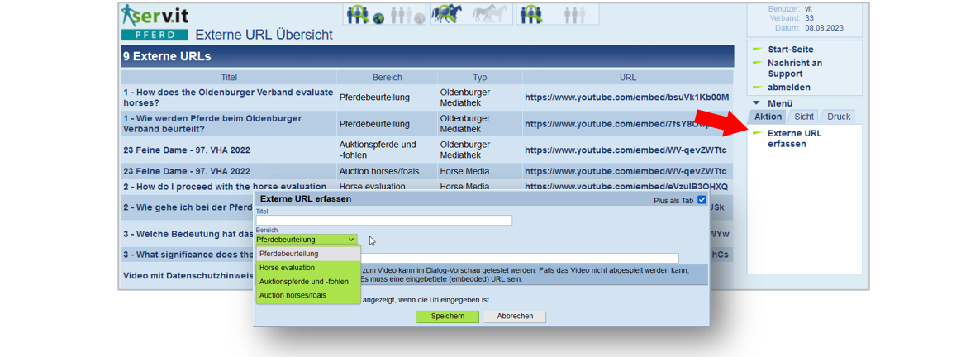The image size is (980, 357).
Task: Open the Bereich dropdown in the dialog
Action: 307,240
